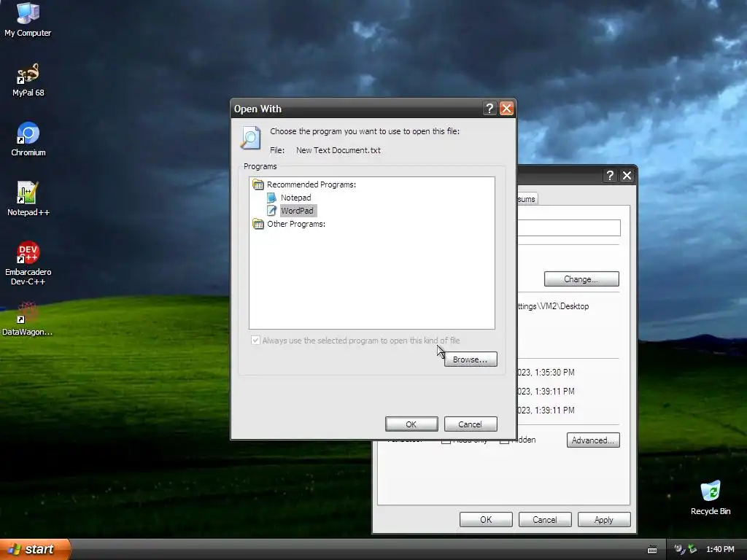Click the Recommended Programs folder icon
This screenshot has height=560, width=747.
258,184
